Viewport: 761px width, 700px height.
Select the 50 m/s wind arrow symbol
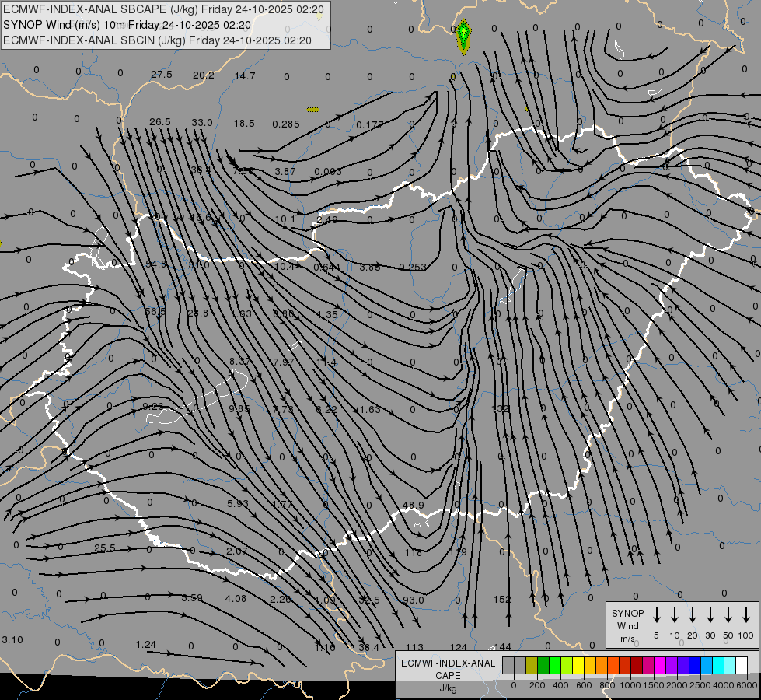pos(728,615)
